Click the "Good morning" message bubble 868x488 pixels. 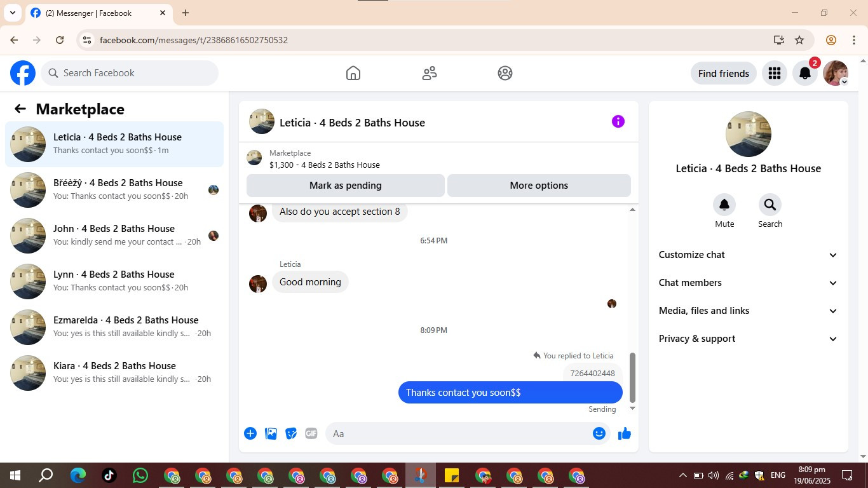click(x=310, y=282)
